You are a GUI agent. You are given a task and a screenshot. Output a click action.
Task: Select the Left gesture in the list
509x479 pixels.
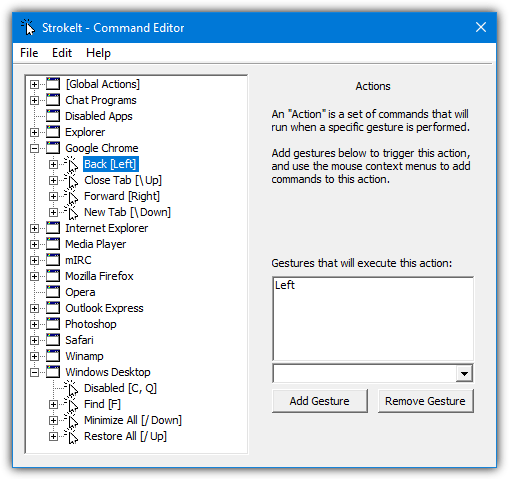pos(285,285)
